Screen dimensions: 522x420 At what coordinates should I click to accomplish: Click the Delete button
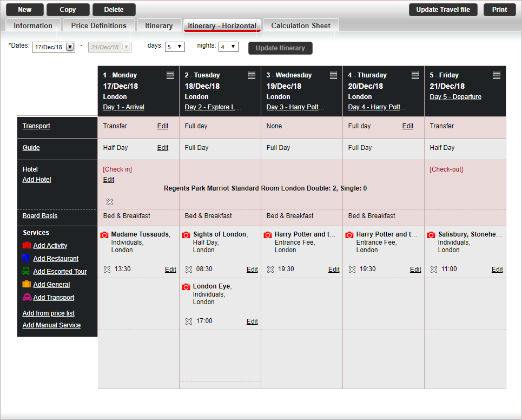click(114, 10)
